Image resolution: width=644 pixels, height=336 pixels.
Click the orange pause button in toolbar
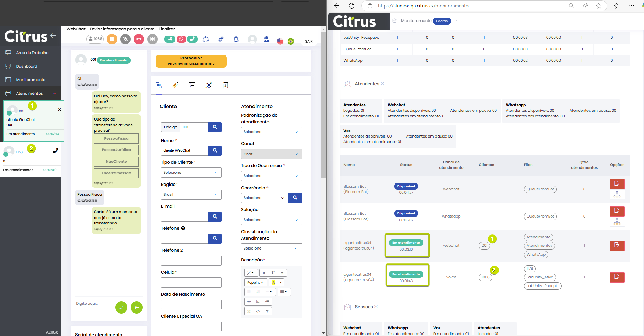coord(112,39)
